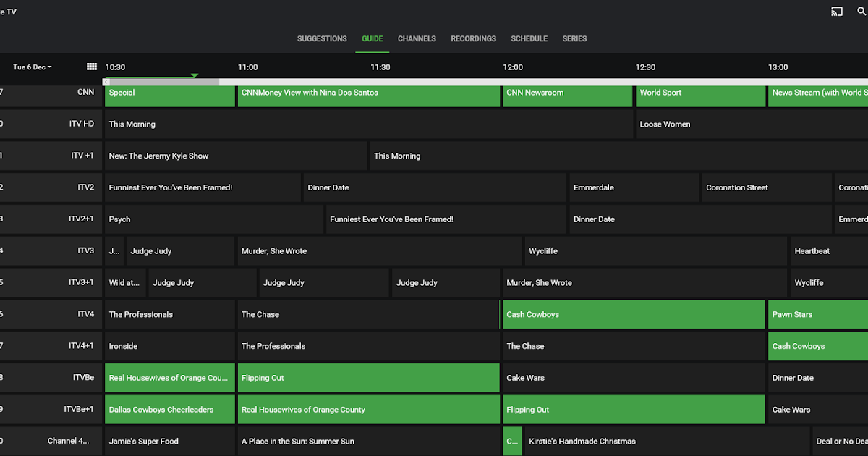This screenshot has height=456, width=868.
Task: Open 'Cash Cowboys' on ITV4
Action: point(634,314)
